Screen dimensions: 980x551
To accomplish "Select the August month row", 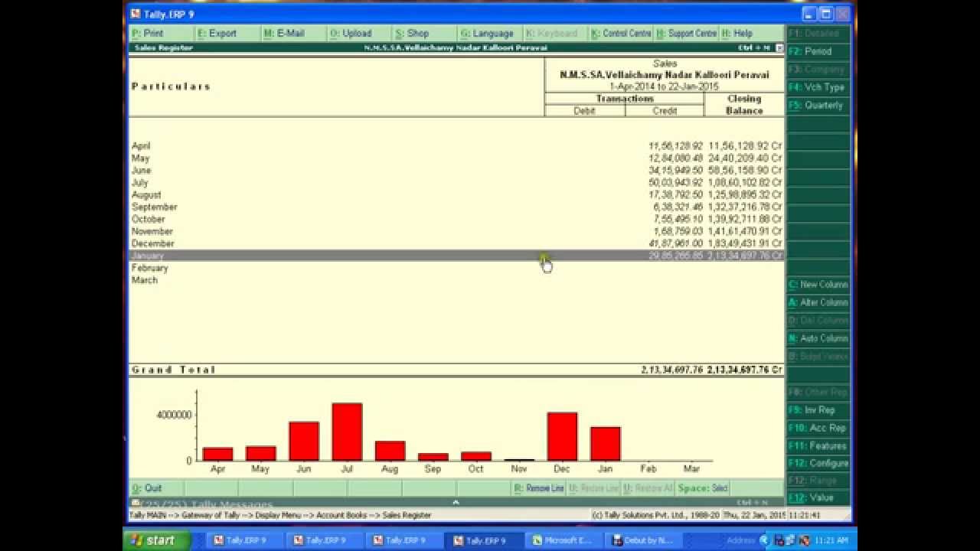I will coord(456,194).
